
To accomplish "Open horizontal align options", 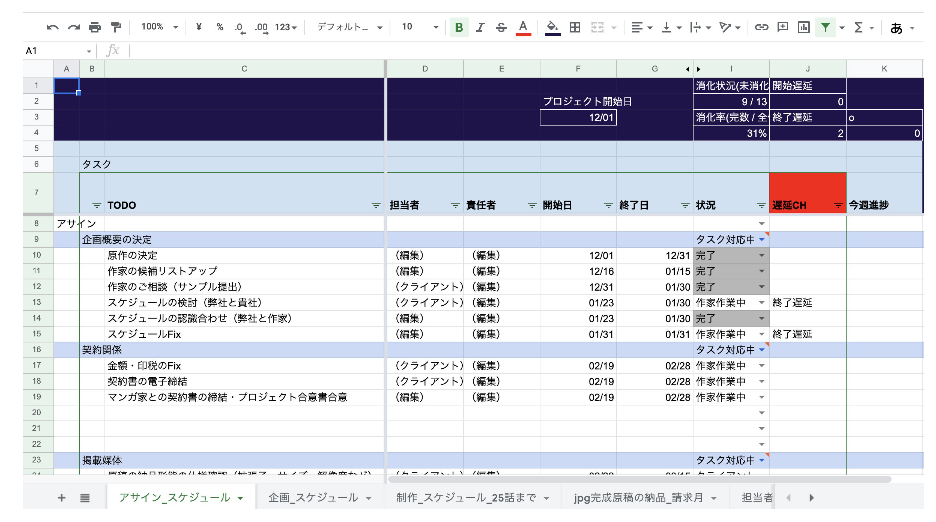I will (x=642, y=27).
